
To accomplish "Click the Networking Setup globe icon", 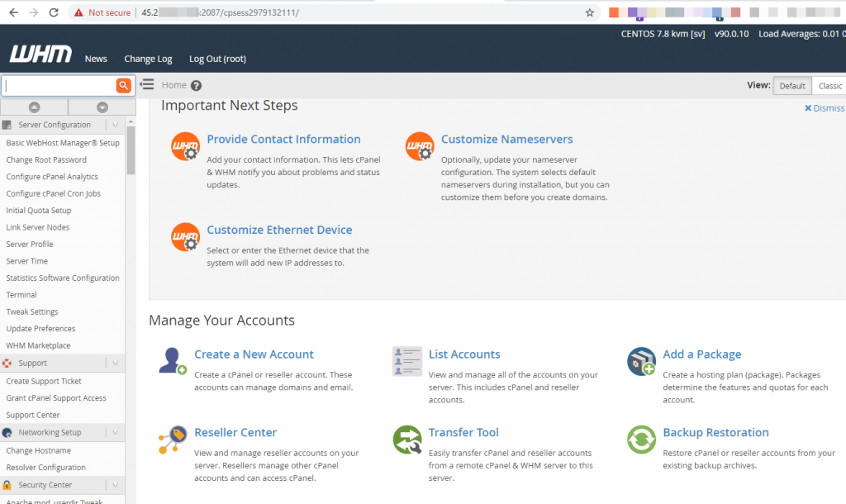I will (x=7, y=432).
